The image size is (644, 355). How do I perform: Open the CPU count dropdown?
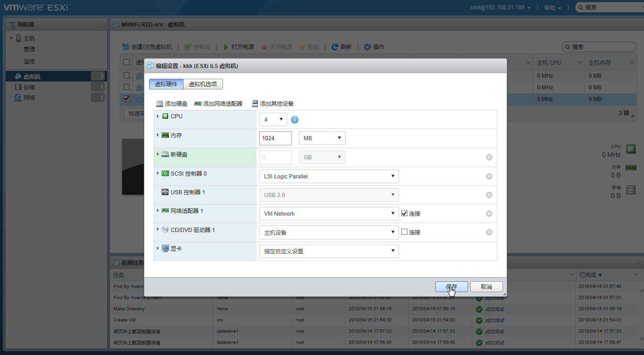click(273, 120)
